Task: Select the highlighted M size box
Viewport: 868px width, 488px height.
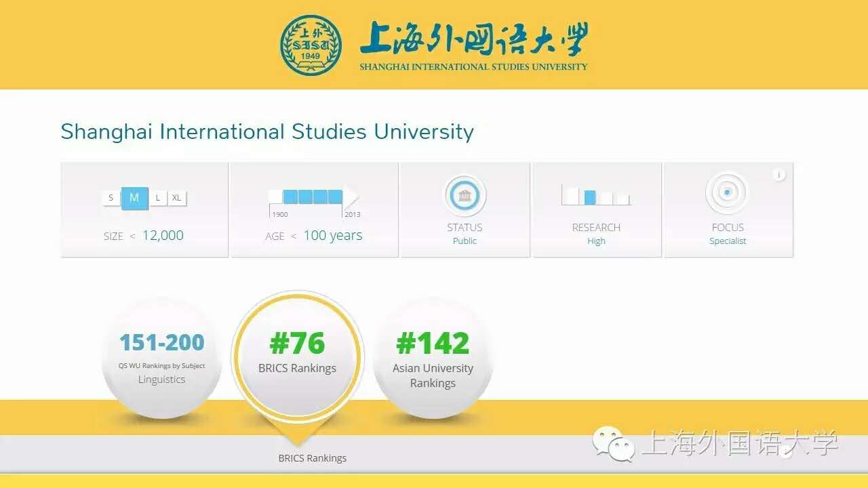Action: pos(134,198)
